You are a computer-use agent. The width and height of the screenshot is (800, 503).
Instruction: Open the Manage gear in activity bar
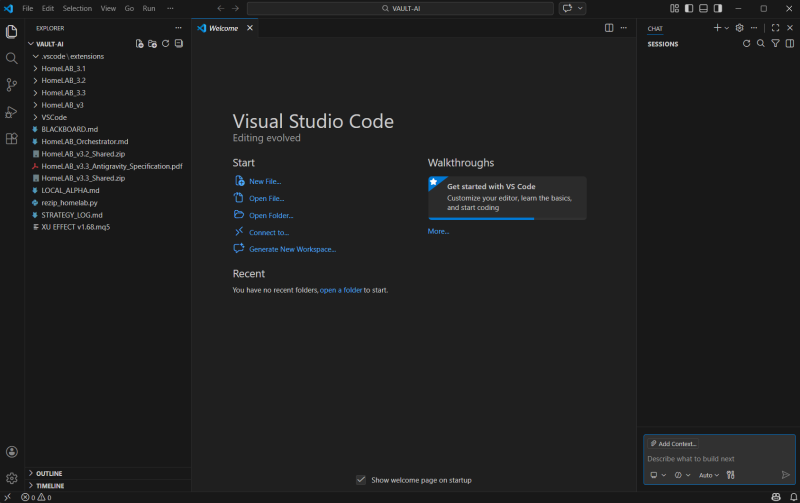tap(11, 478)
